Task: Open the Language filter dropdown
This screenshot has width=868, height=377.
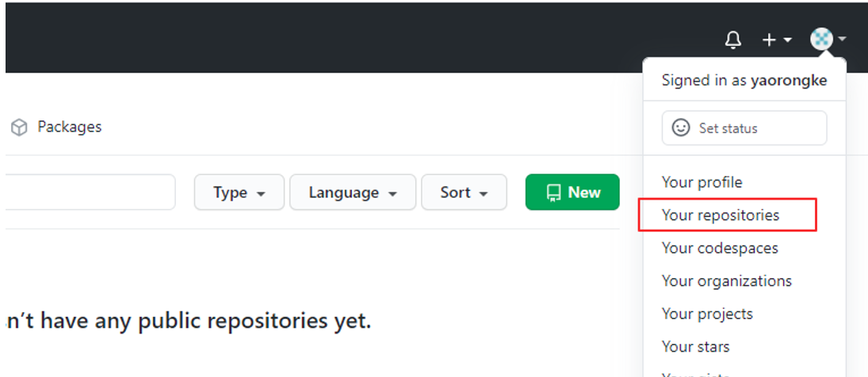Action: tap(353, 192)
